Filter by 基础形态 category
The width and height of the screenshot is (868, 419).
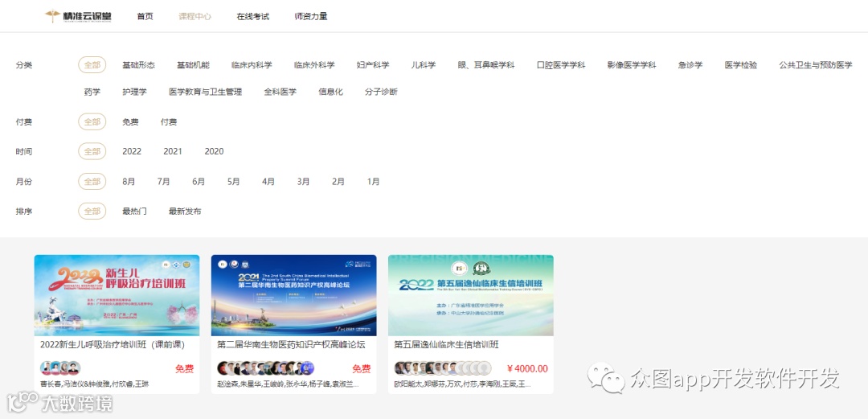pyautogui.click(x=138, y=65)
